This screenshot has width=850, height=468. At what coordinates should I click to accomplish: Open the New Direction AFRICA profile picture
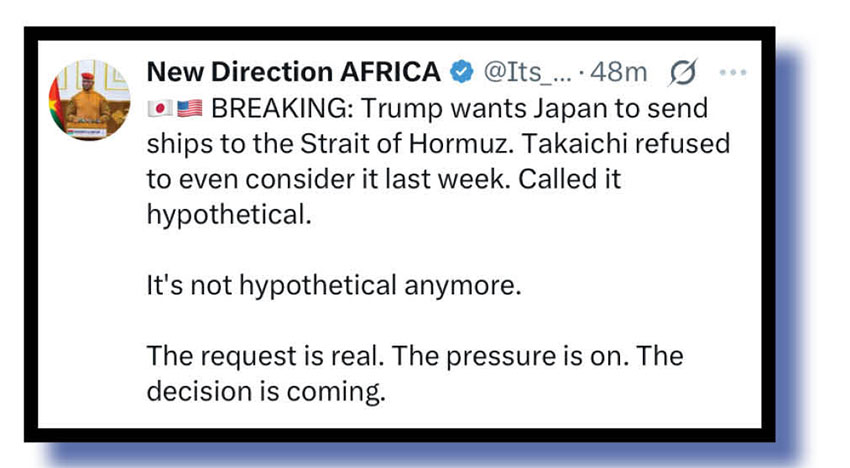[x=89, y=101]
